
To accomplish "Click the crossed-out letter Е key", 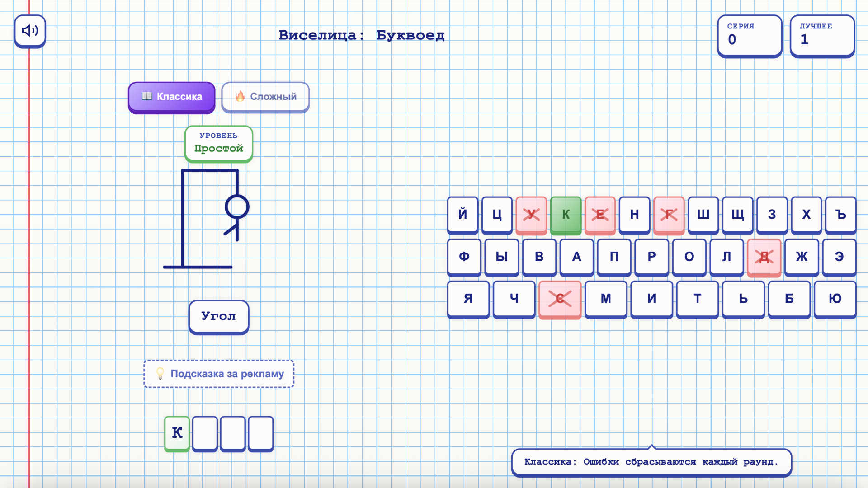I will coord(600,215).
